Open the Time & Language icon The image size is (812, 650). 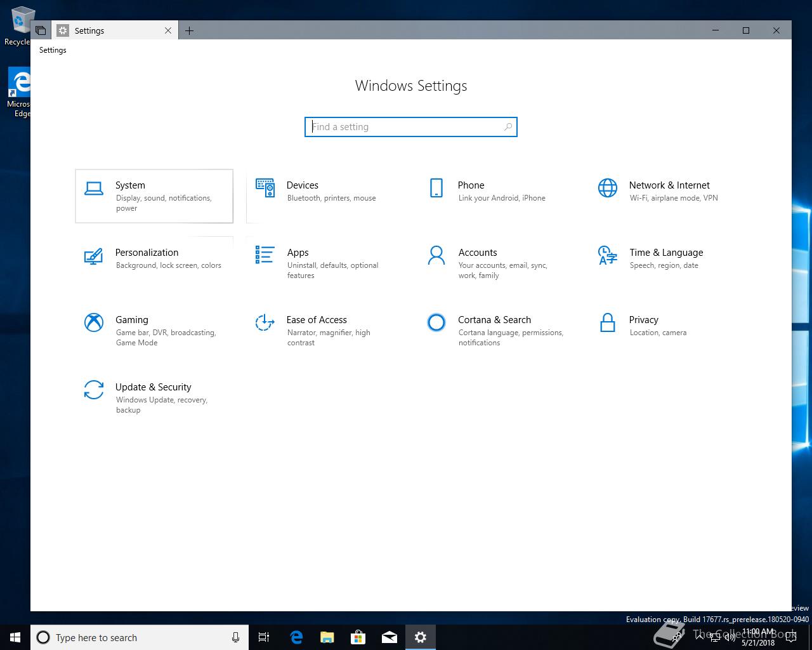[x=608, y=255]
